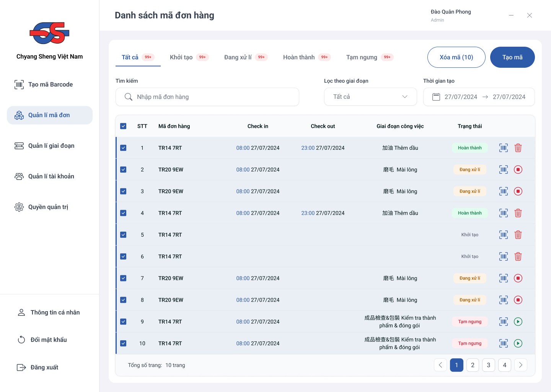Resume order in row 10 with play icon
The height and width of the screenshot is (392, 551).
518,343
